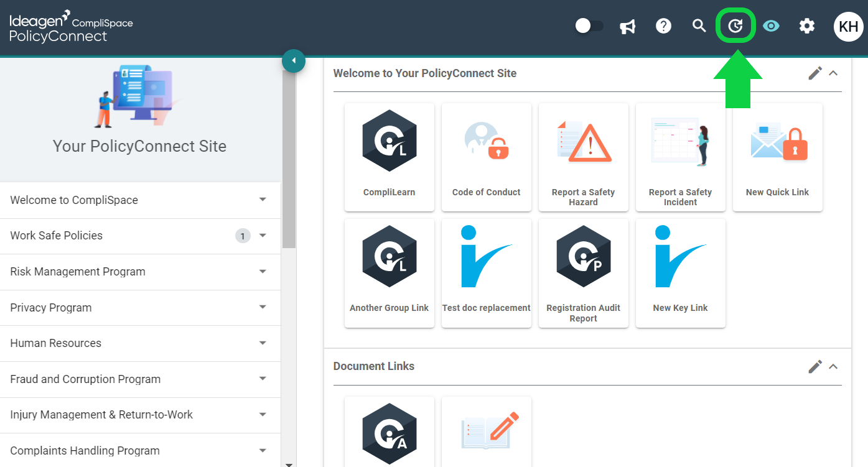
Task: Open the settings gear icon
Action: click(807, 26)
